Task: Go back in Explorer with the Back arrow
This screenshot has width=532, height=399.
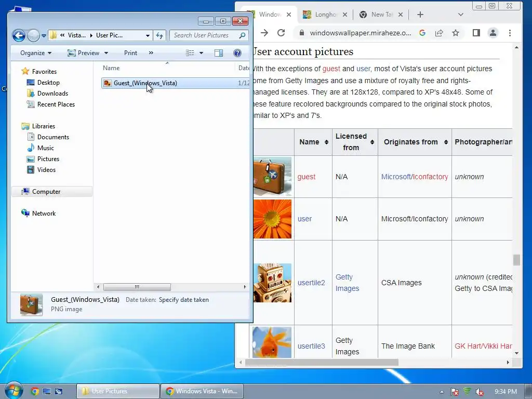Action: click(x=19, y=35)
